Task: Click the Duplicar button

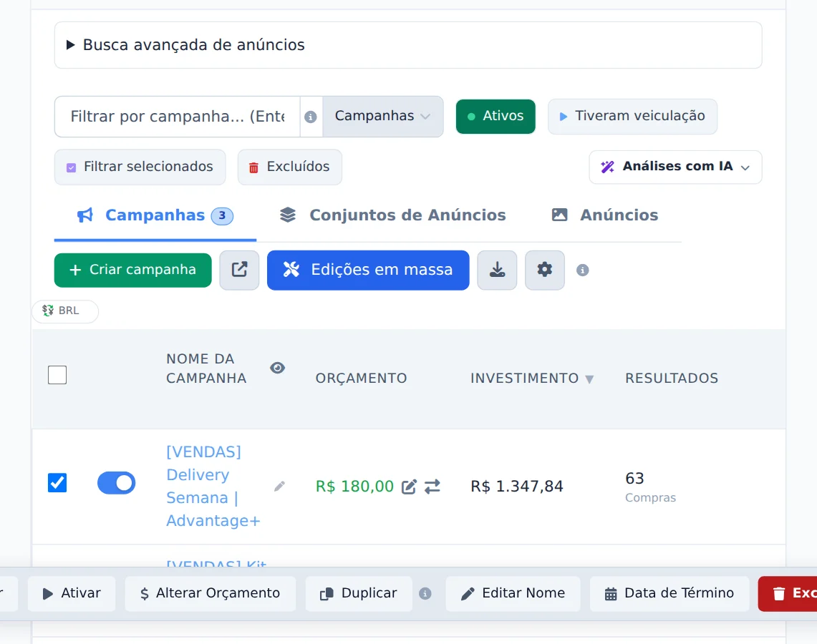Action: coord(359,593)
